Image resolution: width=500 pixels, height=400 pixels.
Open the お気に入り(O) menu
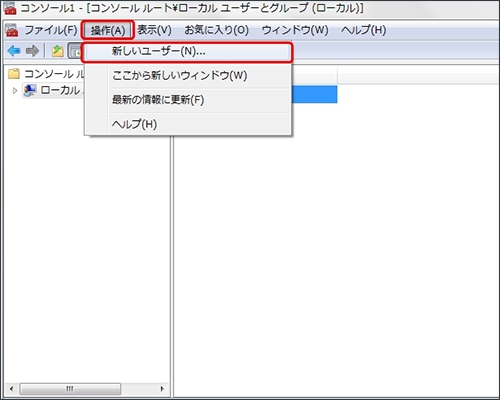(216, 30)
